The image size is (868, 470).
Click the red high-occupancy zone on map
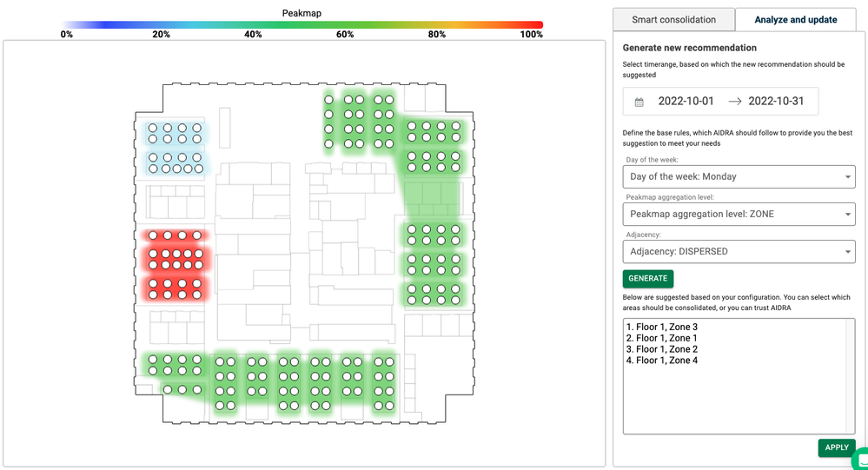[x=175, y=265]
